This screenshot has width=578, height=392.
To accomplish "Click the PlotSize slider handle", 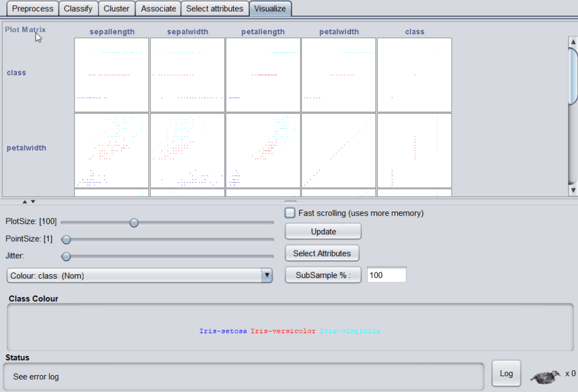I will click(x=134, y=223).
